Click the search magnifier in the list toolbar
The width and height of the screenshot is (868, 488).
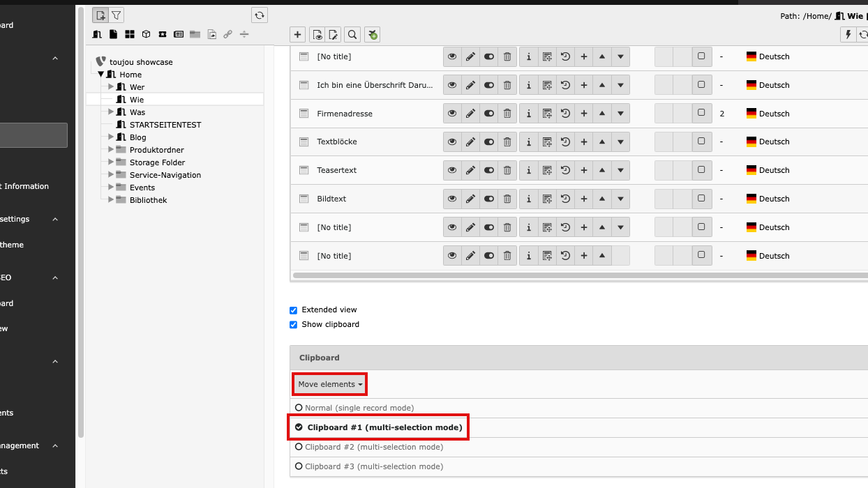pyautogui.click(x=352, y=35)
